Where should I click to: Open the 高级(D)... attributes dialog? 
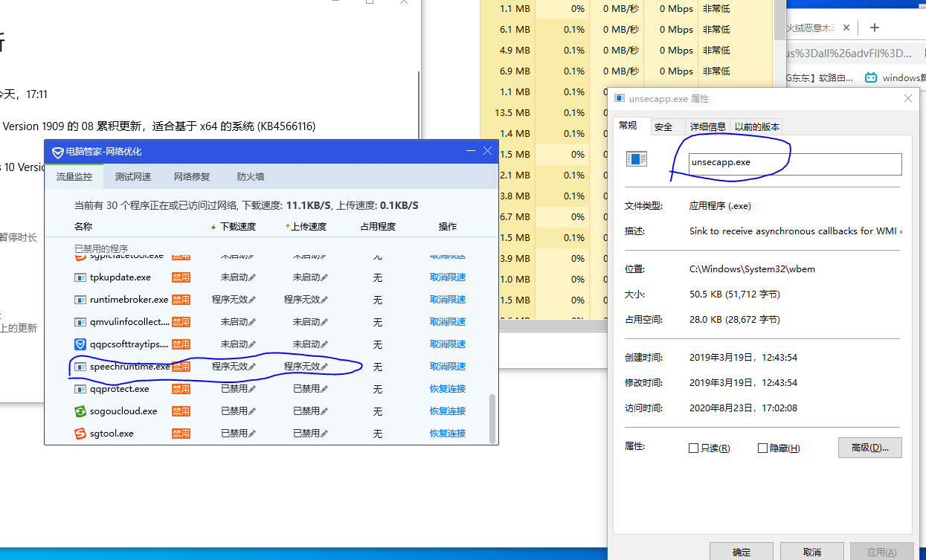(869, 448)
